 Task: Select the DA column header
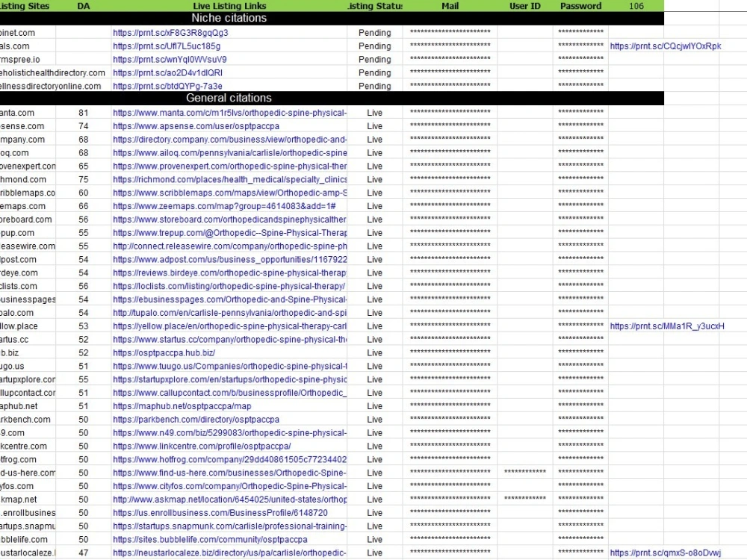point(84,6)
